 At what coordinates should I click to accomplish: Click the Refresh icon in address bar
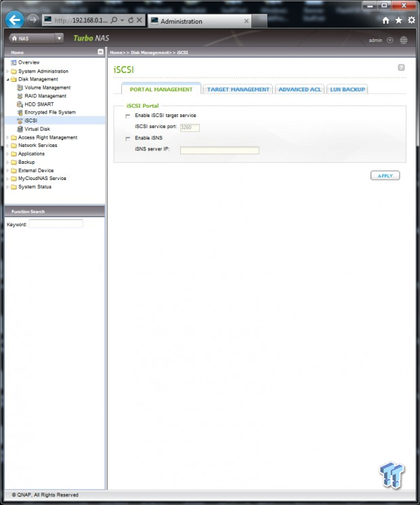[131, 20]
